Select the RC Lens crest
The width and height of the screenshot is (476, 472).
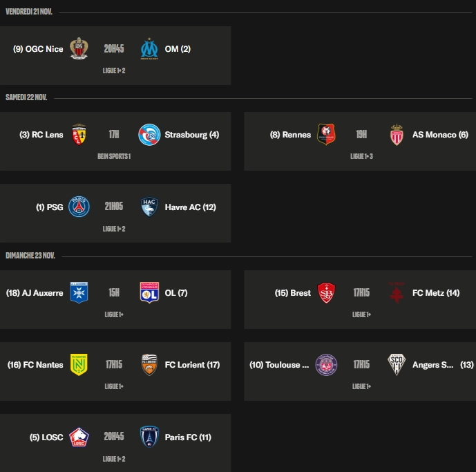click(x=79, y=135)
